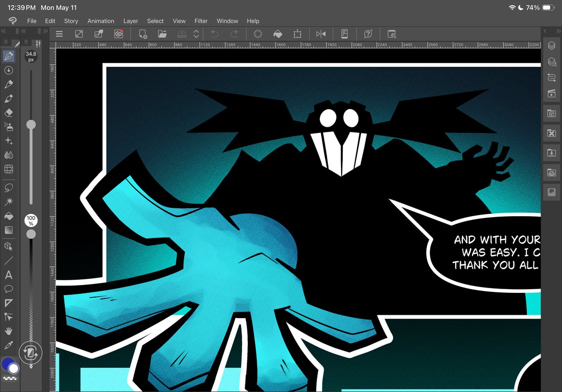Click the Redo arrow

point(234,34)
